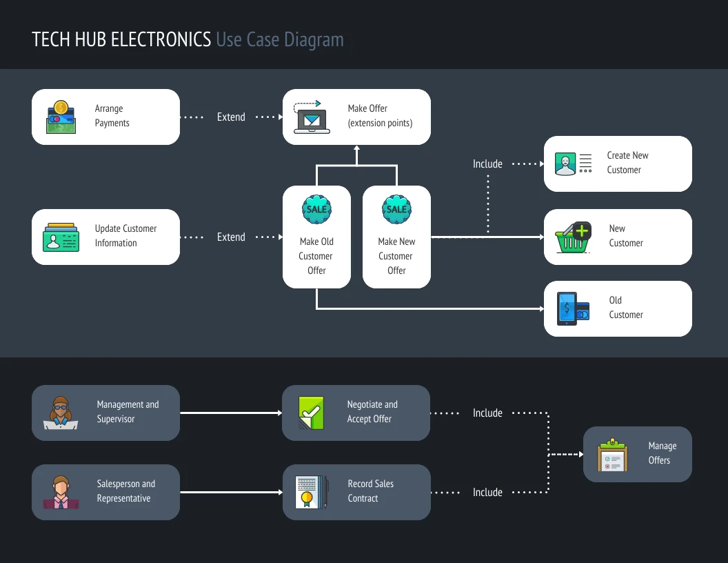
Task: Click the Extend label near Update Customer Information
Action: click(x=231, y=237)
